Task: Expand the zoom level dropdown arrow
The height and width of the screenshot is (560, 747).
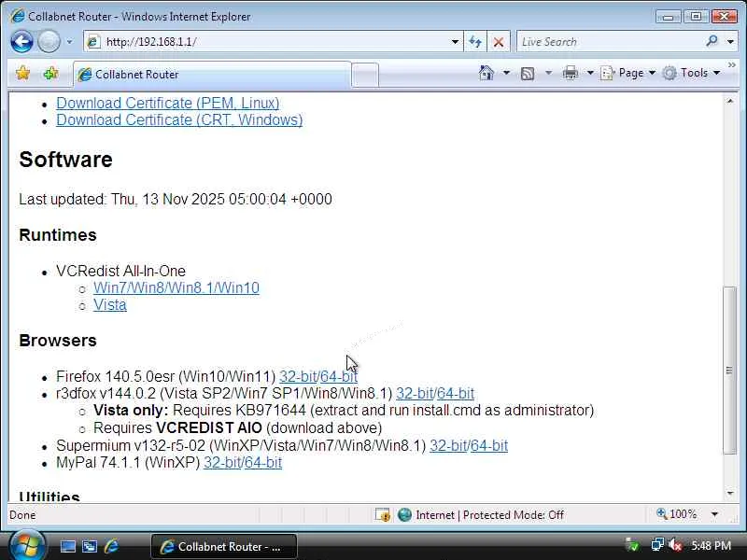Action: (x=714, y=514)
